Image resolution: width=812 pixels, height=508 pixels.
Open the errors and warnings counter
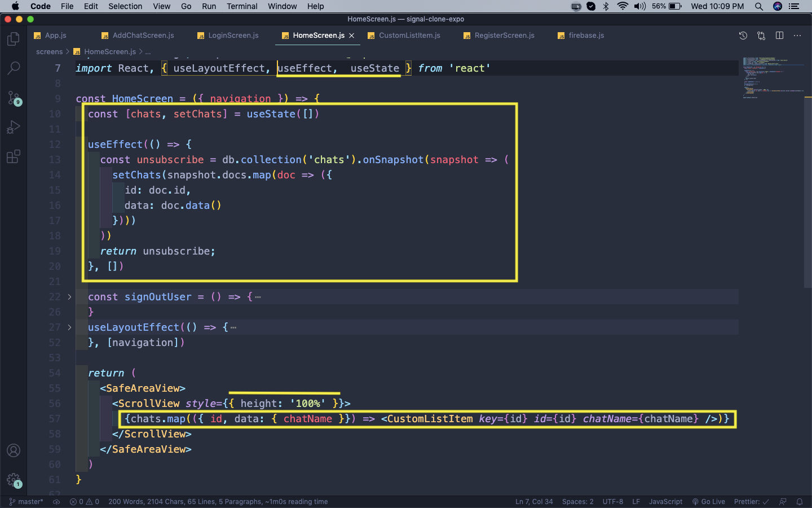pos(85,502)
